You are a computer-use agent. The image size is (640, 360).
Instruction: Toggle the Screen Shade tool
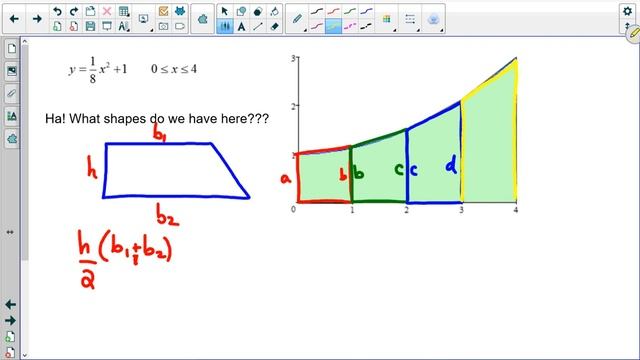point(107,27)
